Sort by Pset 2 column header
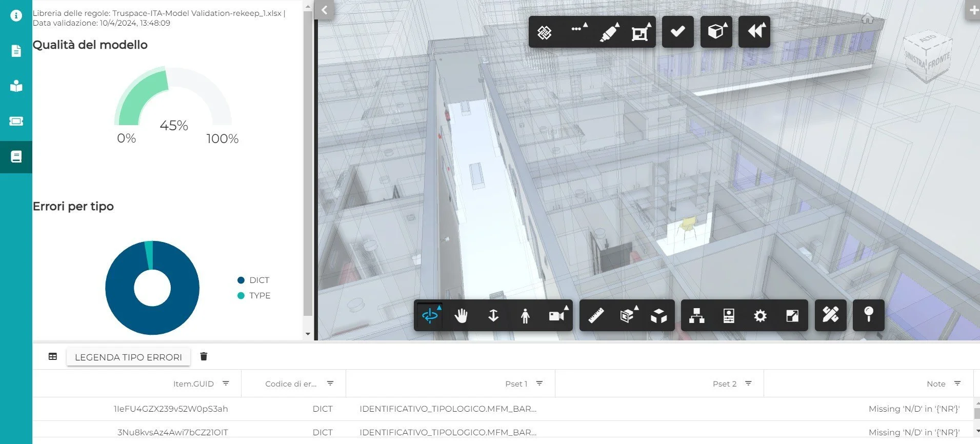The image size is (980, 444). [x=724, y=384]
